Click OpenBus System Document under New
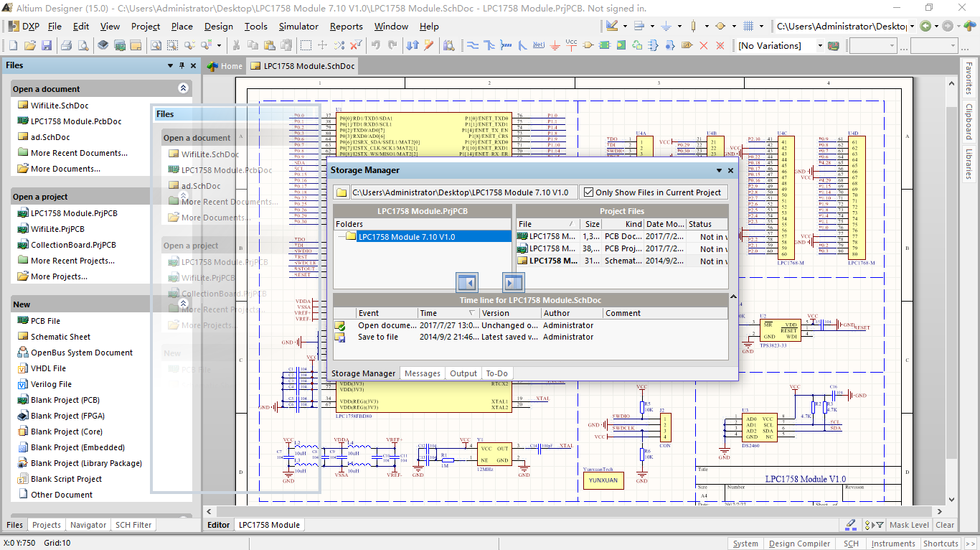The height and width of the screenshot is (550, 980). 82,353
